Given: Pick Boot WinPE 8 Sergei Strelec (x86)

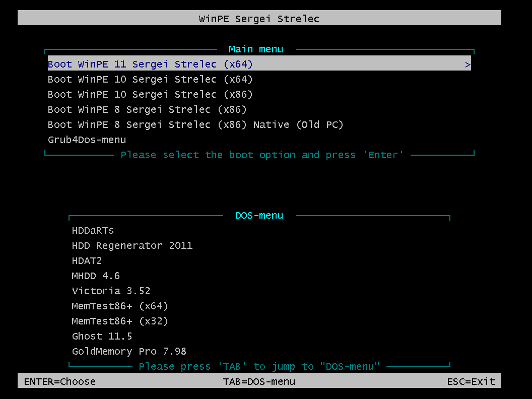Looking at the screenshot, I should pyautogui.click(x=146, y=109).
